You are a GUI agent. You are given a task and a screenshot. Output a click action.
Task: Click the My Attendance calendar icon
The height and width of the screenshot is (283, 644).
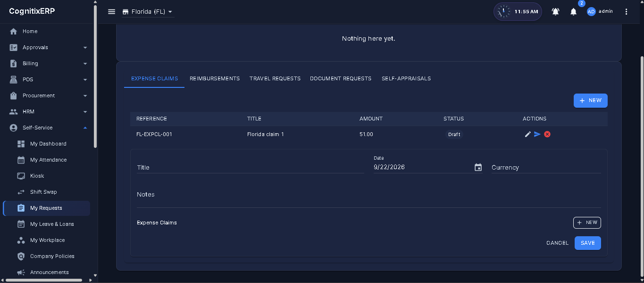coord(21,160)
